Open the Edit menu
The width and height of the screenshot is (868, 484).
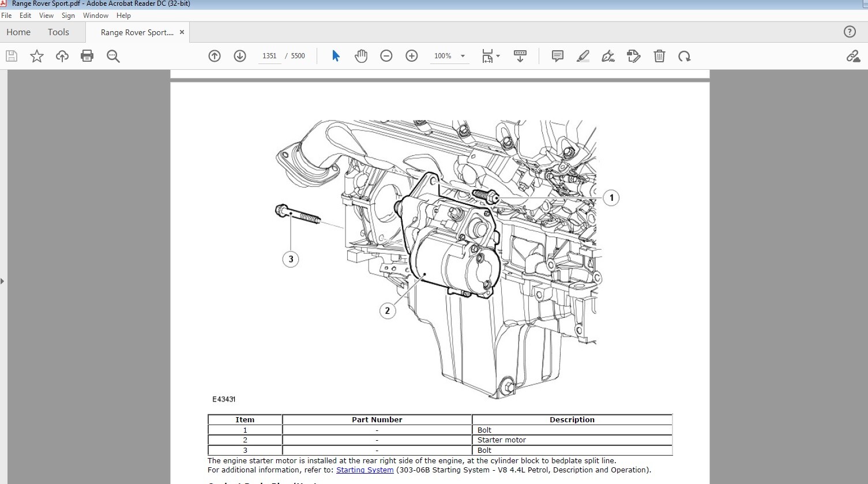coord(25,16)
